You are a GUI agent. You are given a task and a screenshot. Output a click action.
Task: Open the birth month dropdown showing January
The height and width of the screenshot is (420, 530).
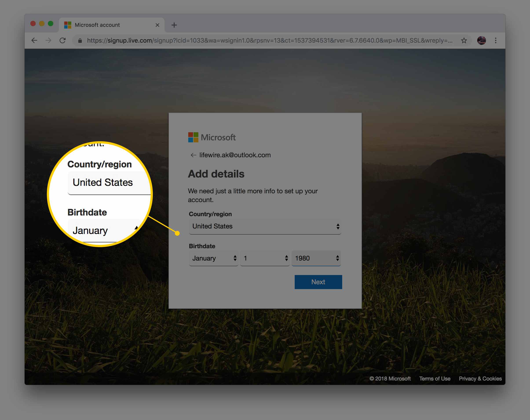click(213, 258)
